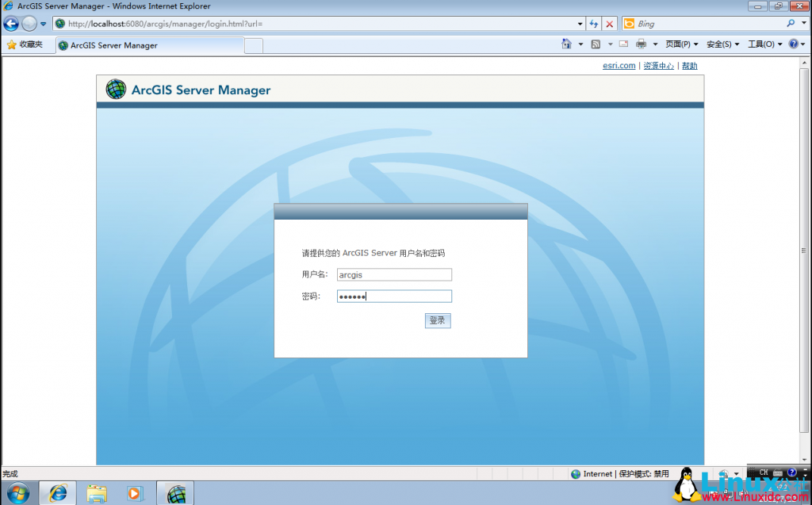Open the 安全(S) security dropdown
Image resolution: width=812 pixels, height=505 pixels.
point(720,44)
